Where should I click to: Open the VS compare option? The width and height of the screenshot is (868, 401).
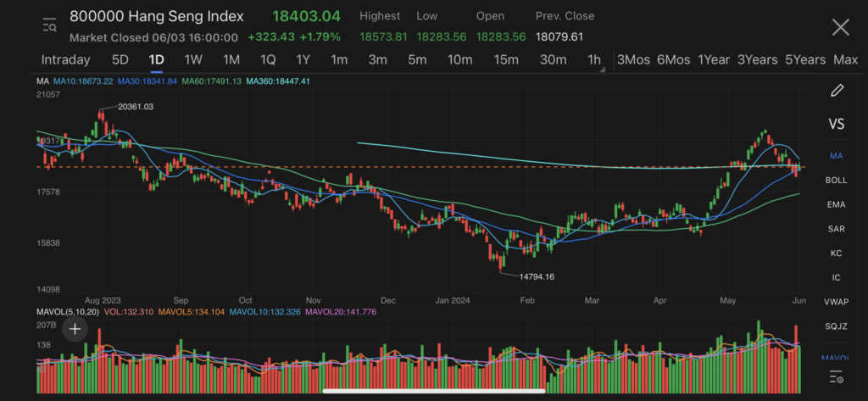pyautogui.click(x=837, y=124)
